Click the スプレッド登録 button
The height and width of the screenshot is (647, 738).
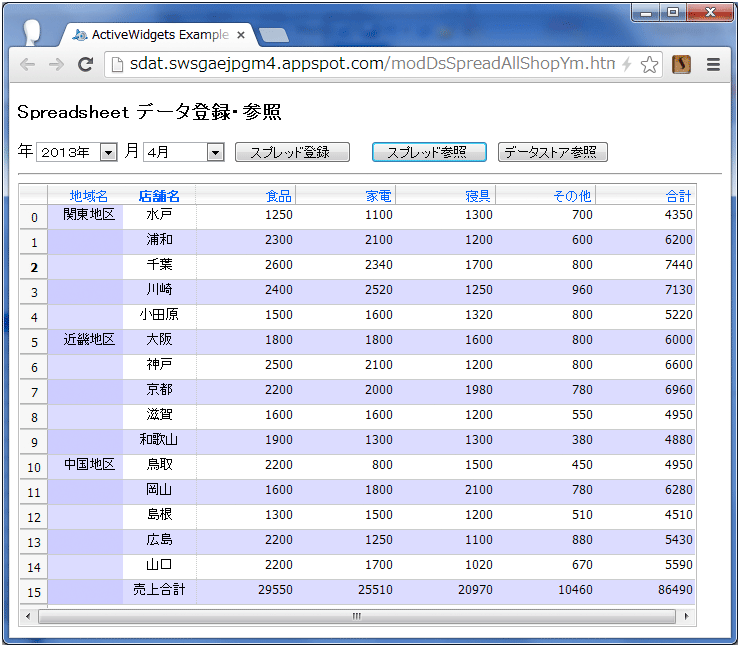(x=292, y=152)
